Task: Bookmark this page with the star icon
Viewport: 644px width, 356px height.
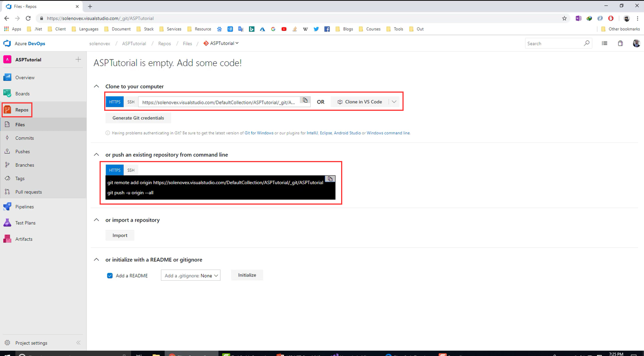Action: [565, 18]
